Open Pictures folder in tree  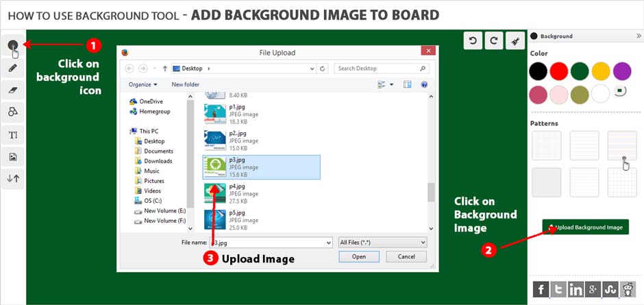click(149, 181)
